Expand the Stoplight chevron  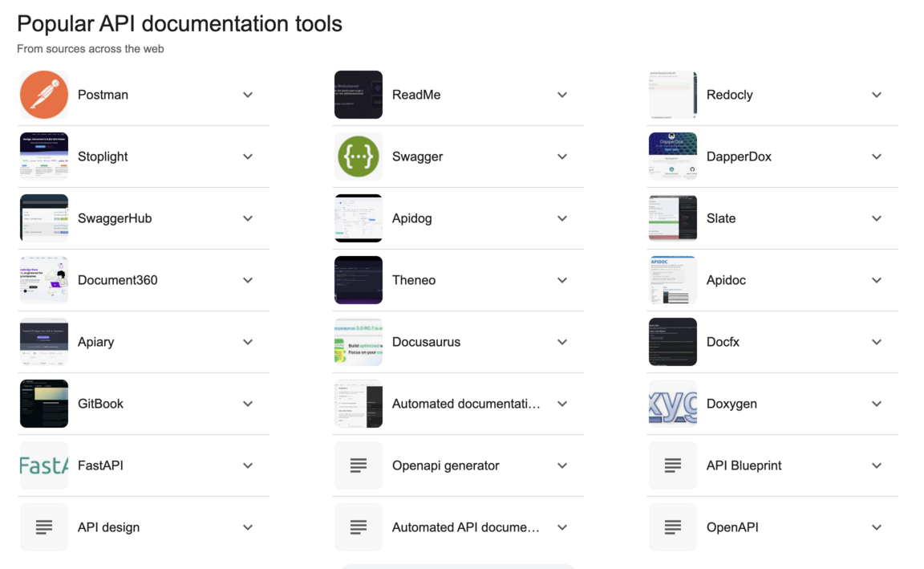248,156
